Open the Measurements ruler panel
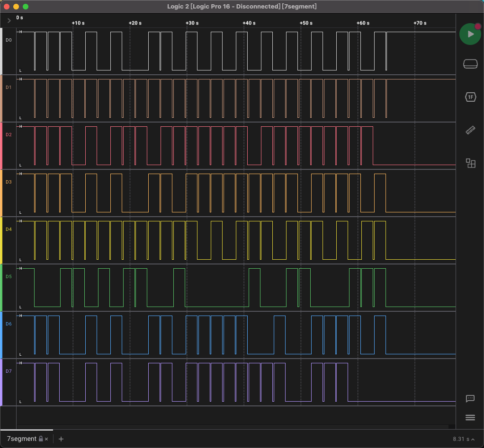Viewport: 484px width, 448px height. pyautogui.click(x=470, y=130)
